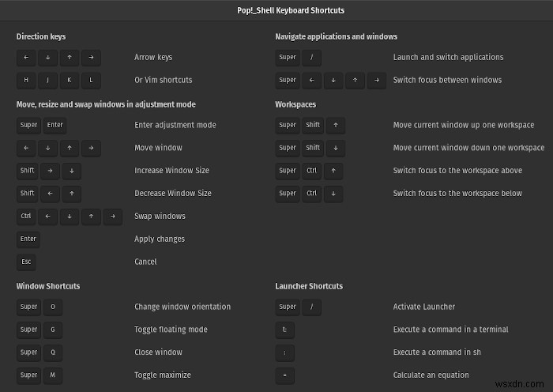Click Super key beside Enter adjustment mode
The height and width of the screenshot is (392, 553).
pyautogui.click(x=28, y=125)
